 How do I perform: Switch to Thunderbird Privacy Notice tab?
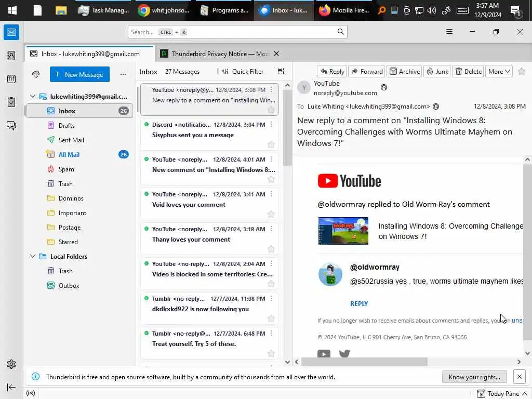click(215, 54)
